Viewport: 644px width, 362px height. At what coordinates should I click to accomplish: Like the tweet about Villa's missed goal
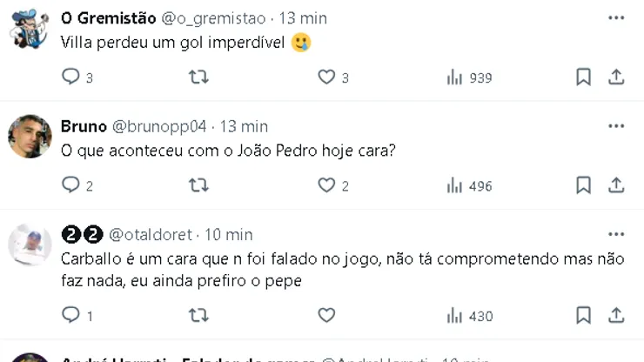click(326, 77)
